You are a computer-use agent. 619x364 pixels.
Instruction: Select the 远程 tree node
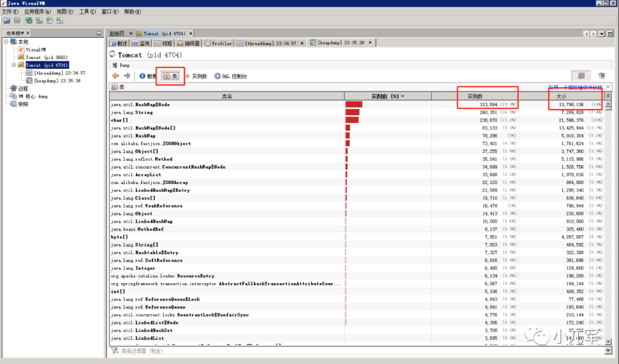pyautogui.click(x=23, y=88)
